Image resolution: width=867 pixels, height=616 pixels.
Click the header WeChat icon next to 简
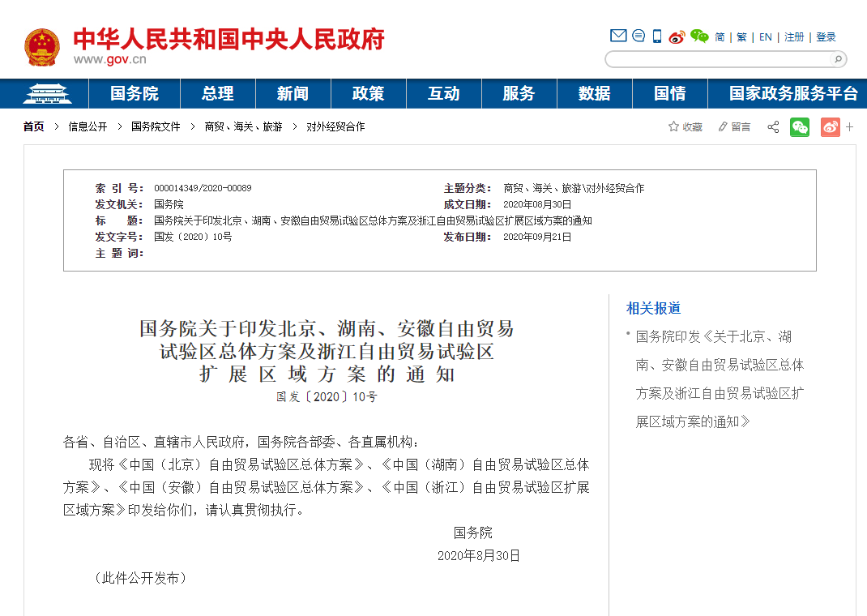tap(699, 36)
